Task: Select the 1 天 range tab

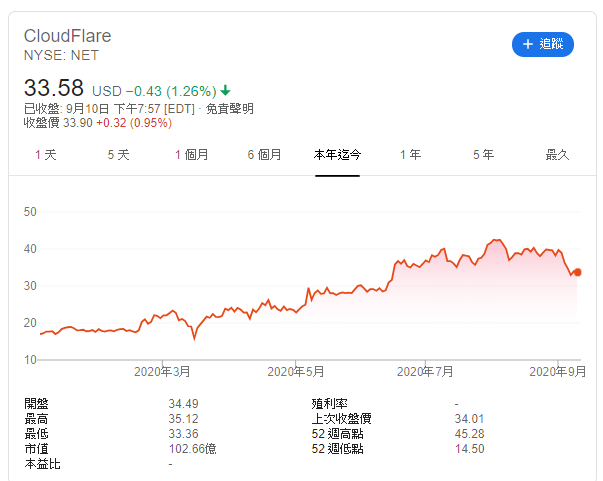Action: point(46,155)
